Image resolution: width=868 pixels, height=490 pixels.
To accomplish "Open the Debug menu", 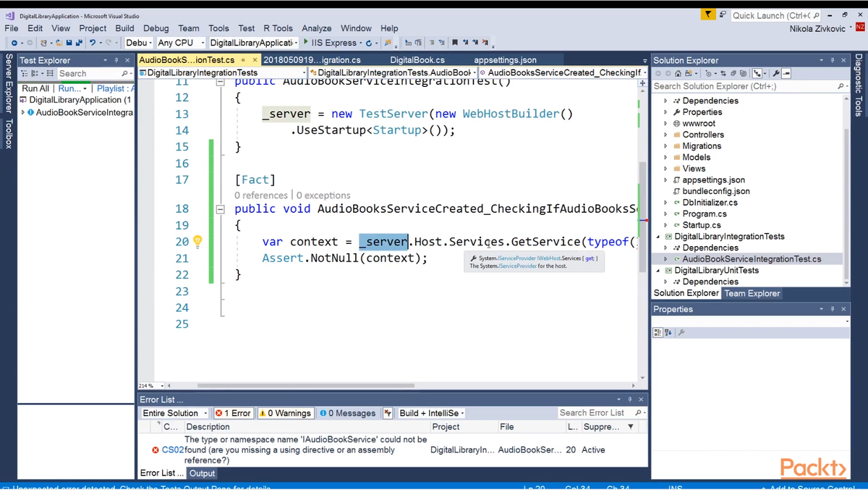I will pyautogui.click(x=156, y=28).
